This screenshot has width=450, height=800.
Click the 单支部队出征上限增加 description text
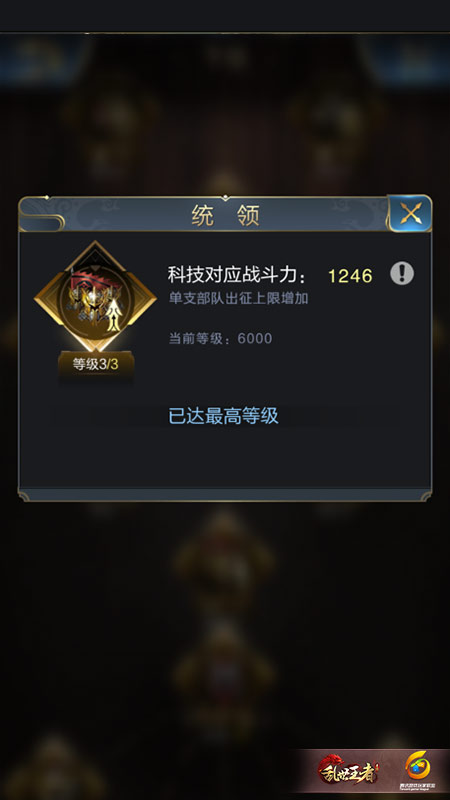(238, 298)
